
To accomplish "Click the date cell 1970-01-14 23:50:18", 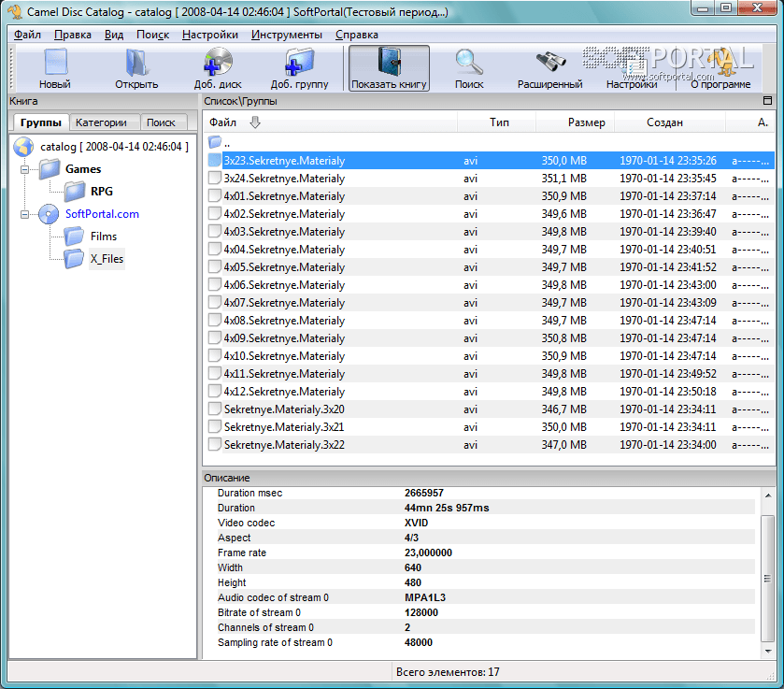I will [667, 392].
